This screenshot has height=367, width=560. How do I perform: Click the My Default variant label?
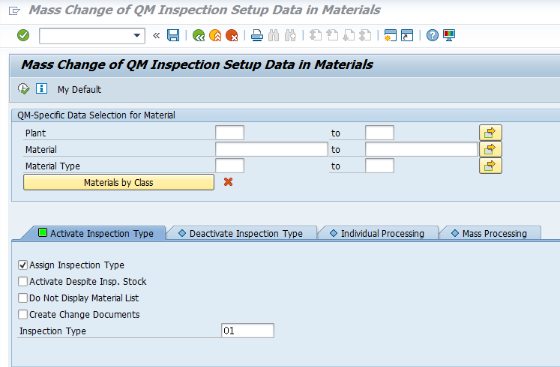[x=79, y=89]
